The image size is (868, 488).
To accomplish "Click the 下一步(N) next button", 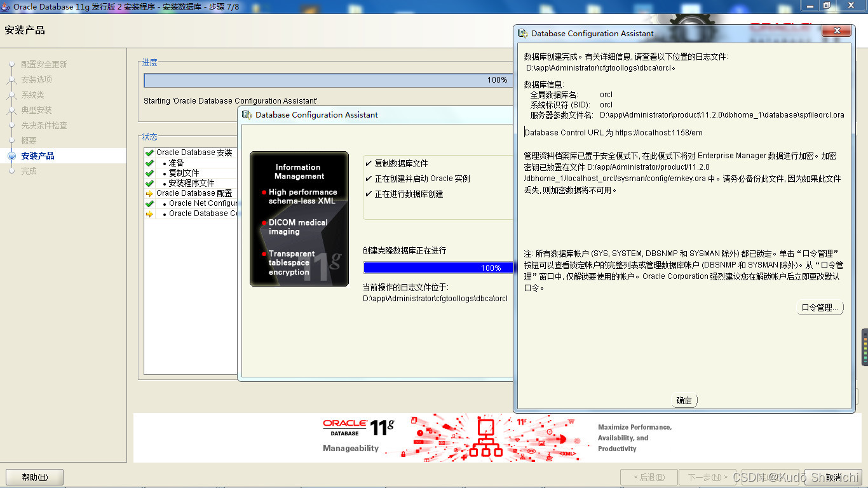I will (x=708, y=477).
